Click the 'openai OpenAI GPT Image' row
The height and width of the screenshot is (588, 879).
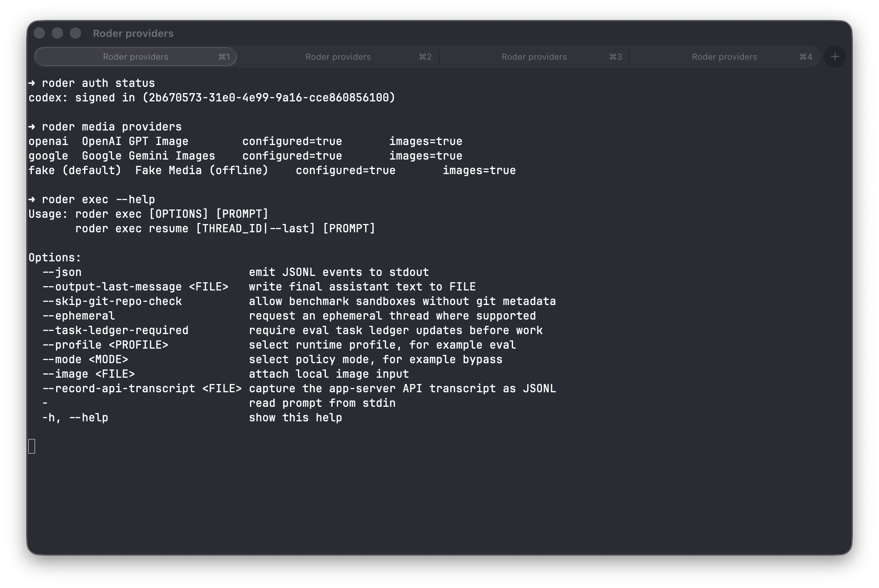tap(245, 141)
